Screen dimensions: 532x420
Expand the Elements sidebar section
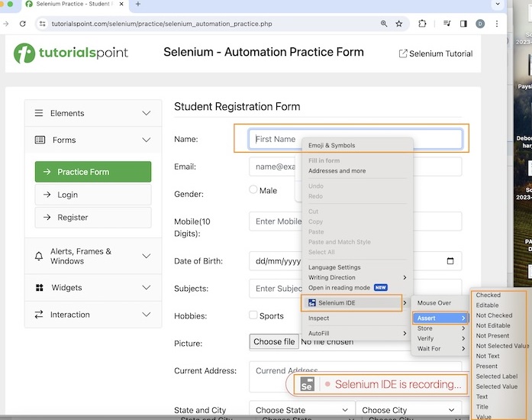pos(93,113)
